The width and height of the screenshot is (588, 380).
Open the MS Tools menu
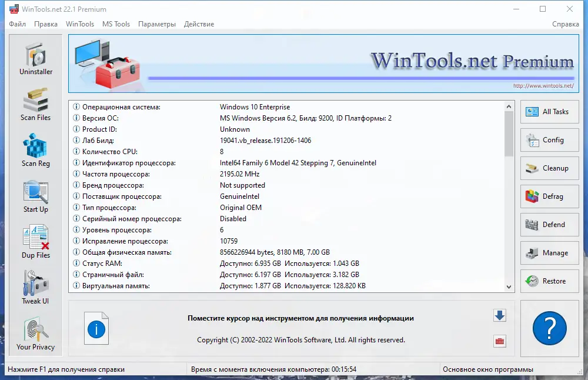pos(116,24)
